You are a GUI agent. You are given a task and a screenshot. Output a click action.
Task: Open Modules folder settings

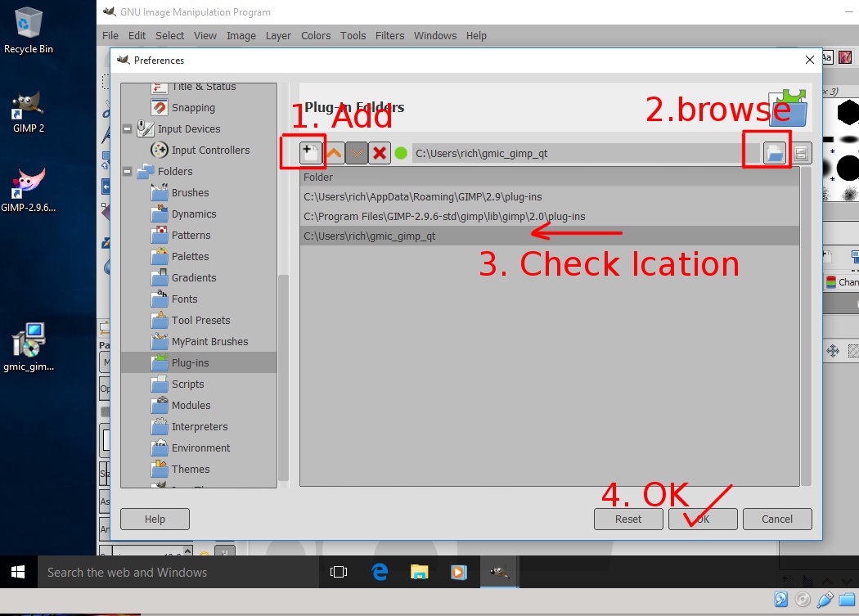click(x=191, y=406)
